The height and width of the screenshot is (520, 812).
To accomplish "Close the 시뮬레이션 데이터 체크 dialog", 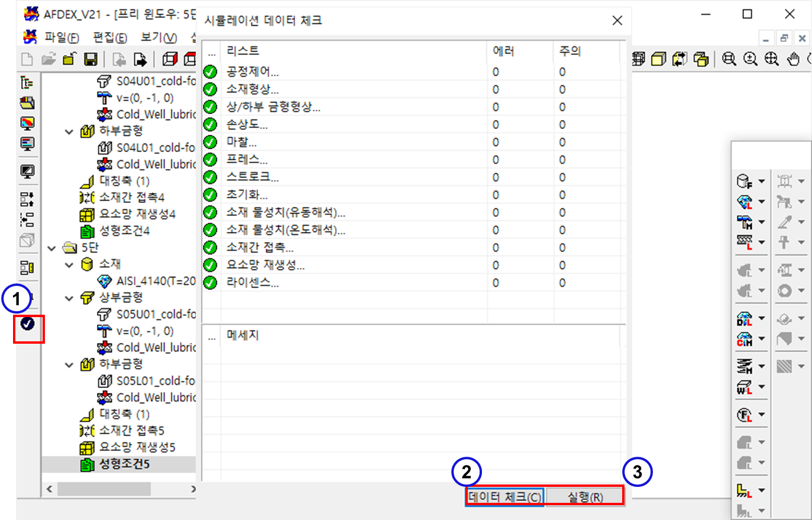I will point(617,21).
